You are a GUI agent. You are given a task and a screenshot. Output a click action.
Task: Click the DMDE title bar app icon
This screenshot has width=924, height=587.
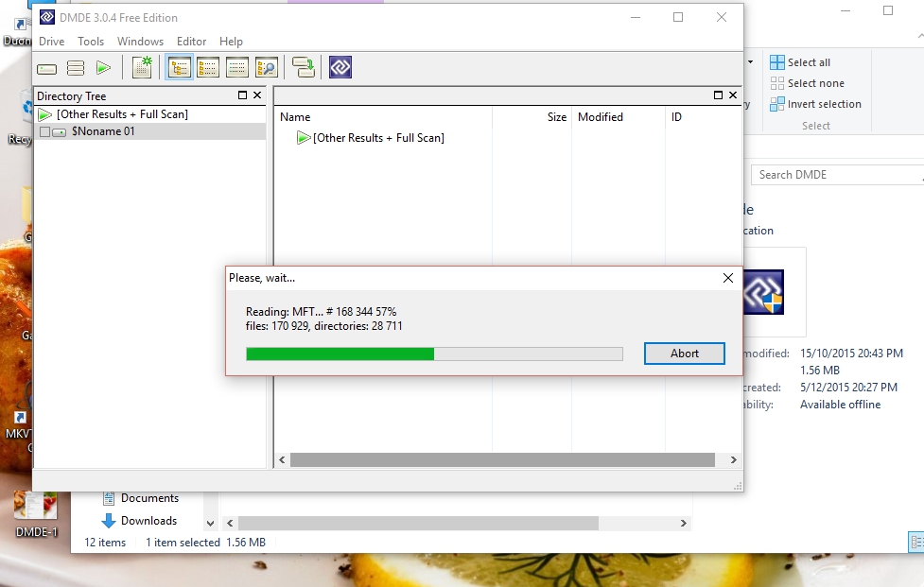(x=47, y=18)
